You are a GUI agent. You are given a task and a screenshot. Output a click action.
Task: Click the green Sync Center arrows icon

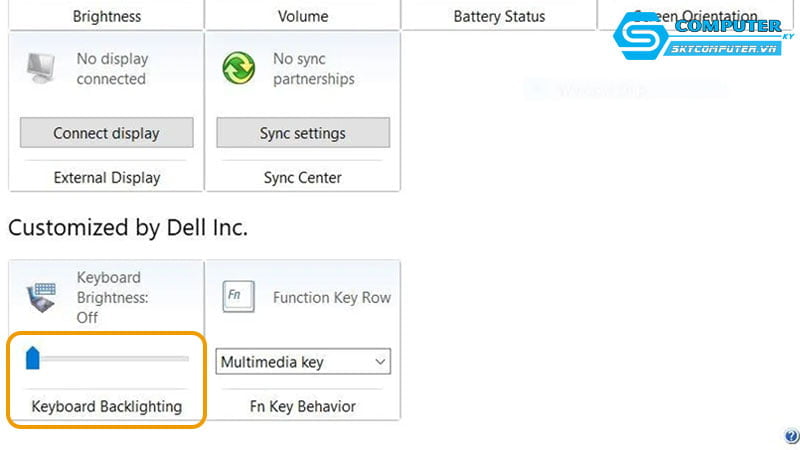coord(239,69)
